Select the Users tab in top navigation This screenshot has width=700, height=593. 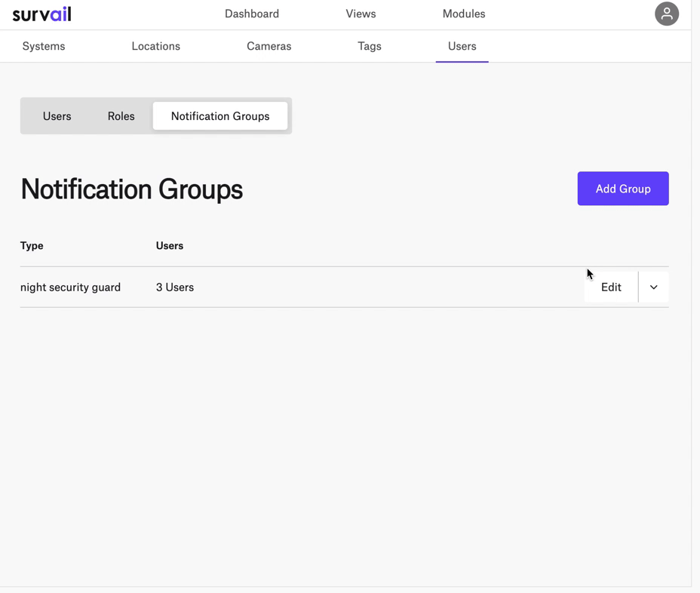(462, 46)
